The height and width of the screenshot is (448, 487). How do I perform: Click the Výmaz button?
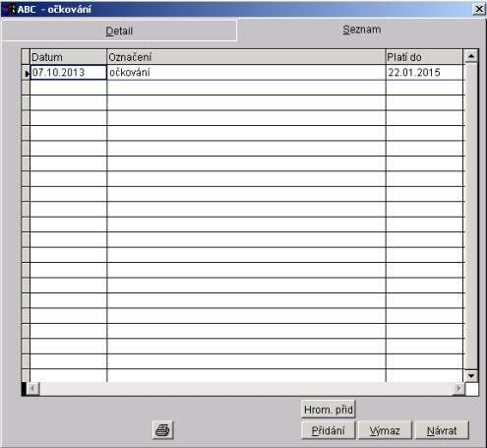point(385,430)
